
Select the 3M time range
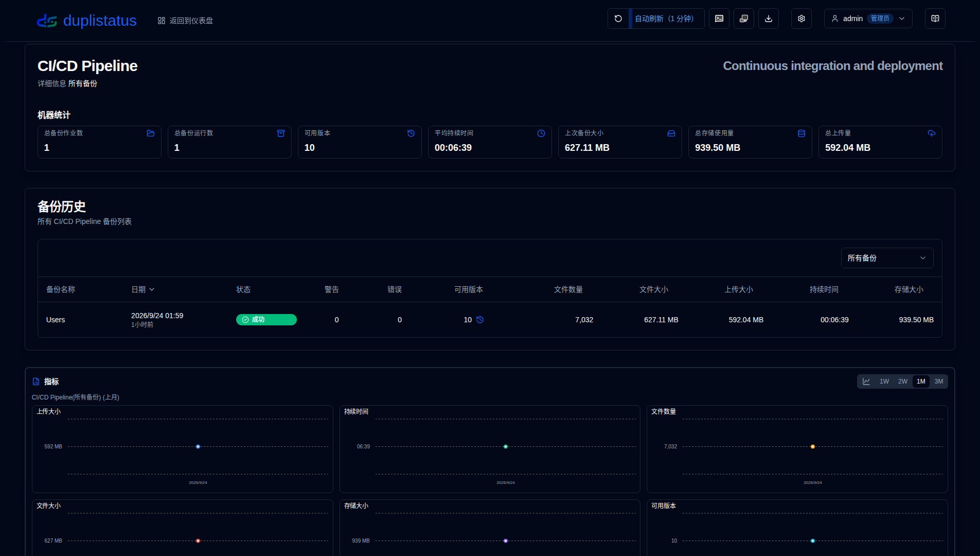pyautogui.click(x=939, y=381)
